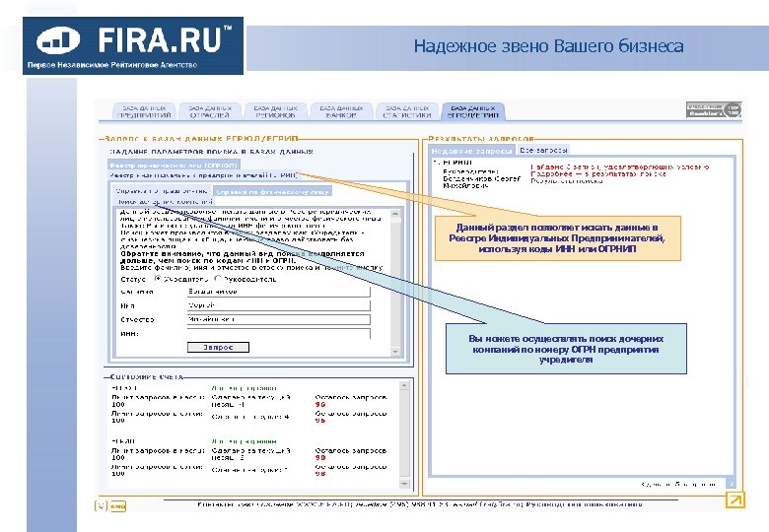This screenshot has width=769, height=532.
Task: Click the Запрос submit button
Action: (218, 347)
